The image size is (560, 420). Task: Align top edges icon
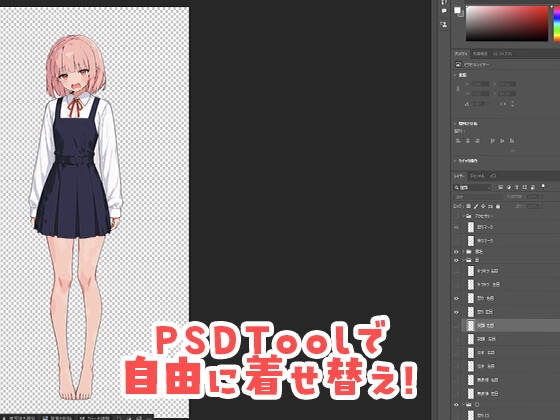click(x=492, y=141)
